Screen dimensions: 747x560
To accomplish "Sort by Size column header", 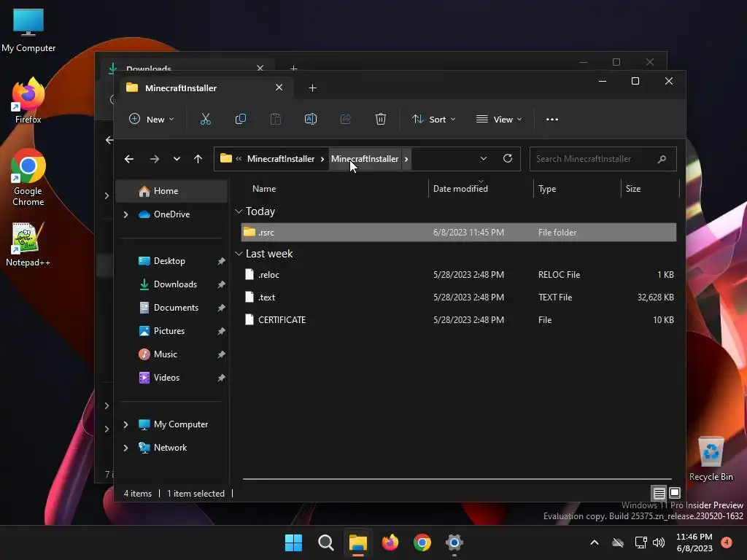I will point(649,189).
